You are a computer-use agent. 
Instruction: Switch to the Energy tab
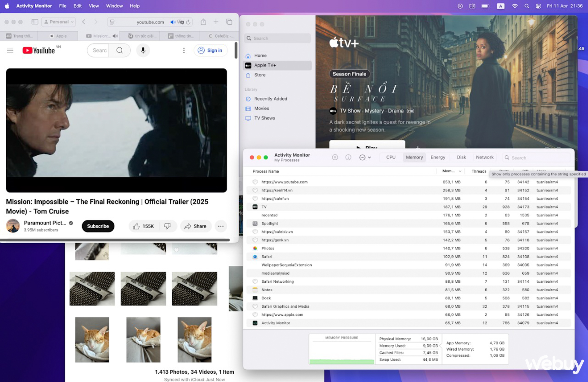coord(438,157)
